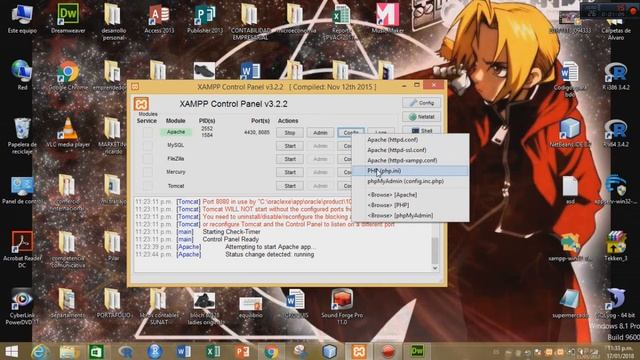Start the Tomcat module
The height and width of the screenshot is (360, 640).
[290, 186]
